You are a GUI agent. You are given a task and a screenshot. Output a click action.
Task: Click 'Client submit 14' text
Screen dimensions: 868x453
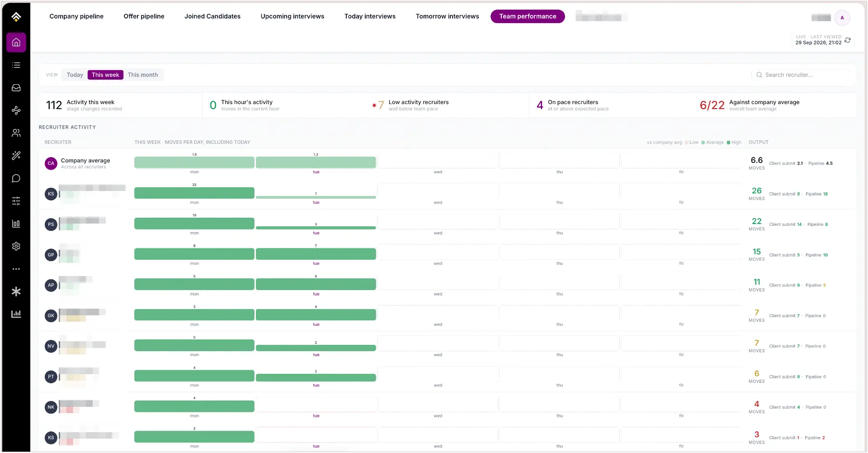785,224
